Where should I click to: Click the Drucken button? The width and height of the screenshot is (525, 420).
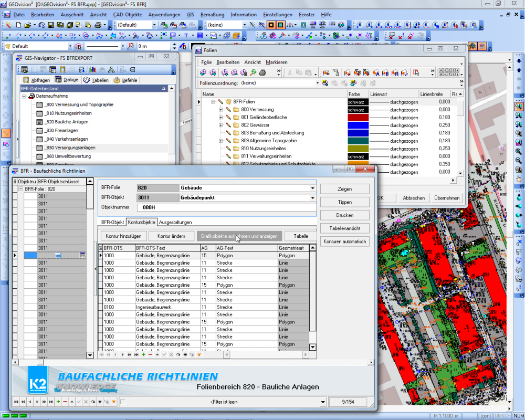click(344, 215)
